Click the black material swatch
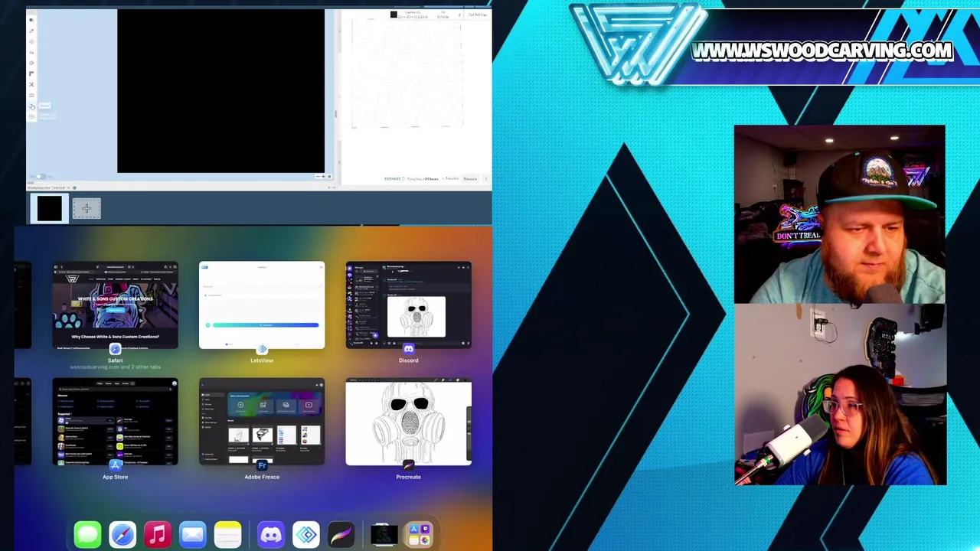This screenshot has width=980, height=551. 394,15
